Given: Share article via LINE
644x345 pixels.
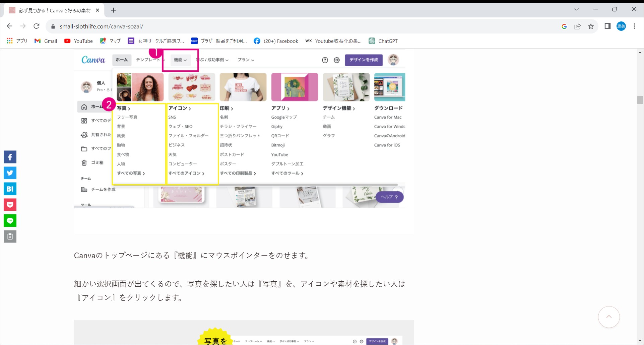Looking at the screenshot, I should point(10,221).
